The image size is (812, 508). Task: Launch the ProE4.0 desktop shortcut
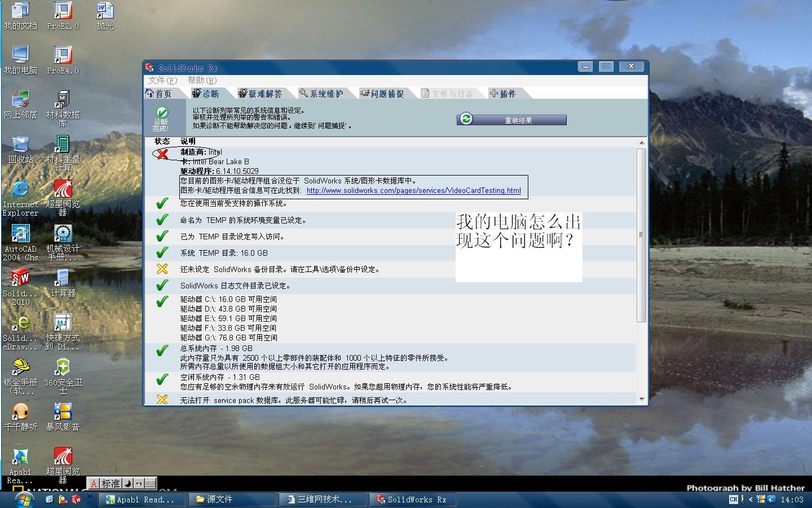63,60
